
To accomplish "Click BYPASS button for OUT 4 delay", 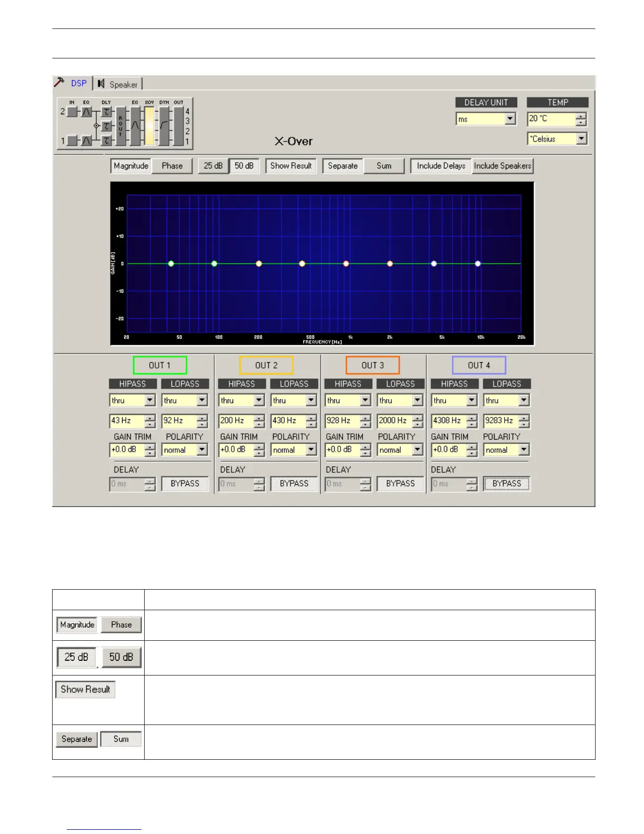I will tap(507, 483).
